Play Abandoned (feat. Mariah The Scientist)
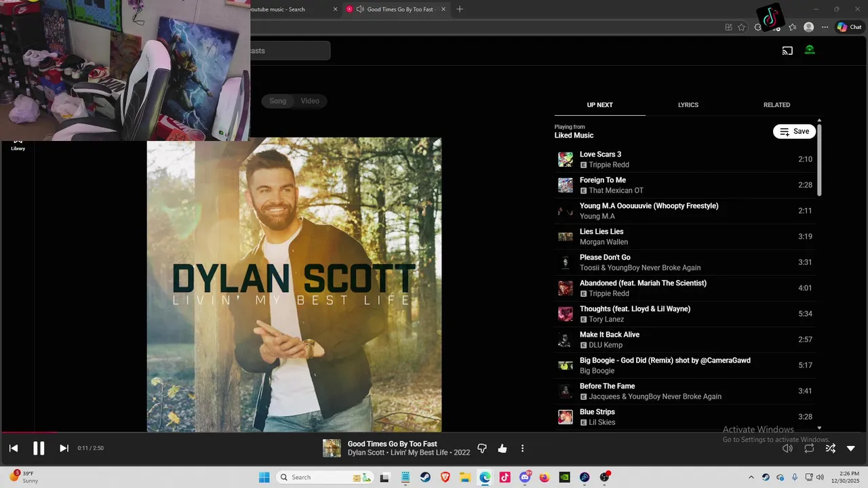 click(685, 288)
